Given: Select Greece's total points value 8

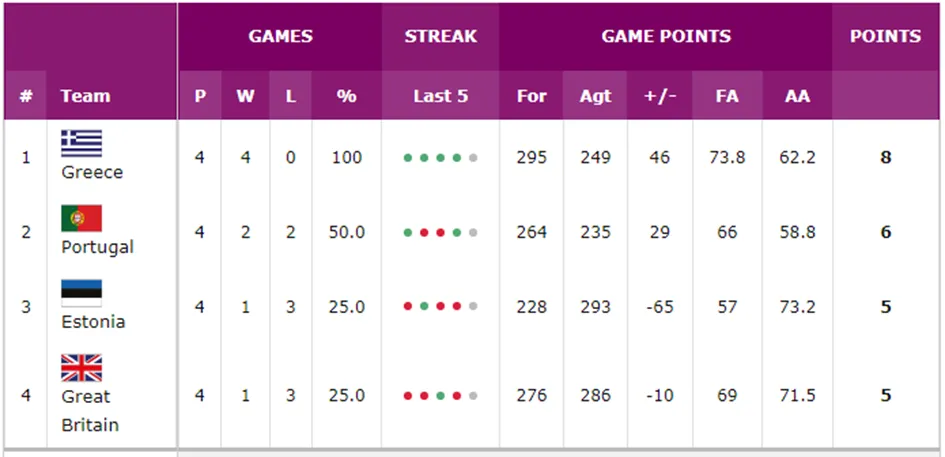Looking at the screenshot, I should tap(885, 158).
